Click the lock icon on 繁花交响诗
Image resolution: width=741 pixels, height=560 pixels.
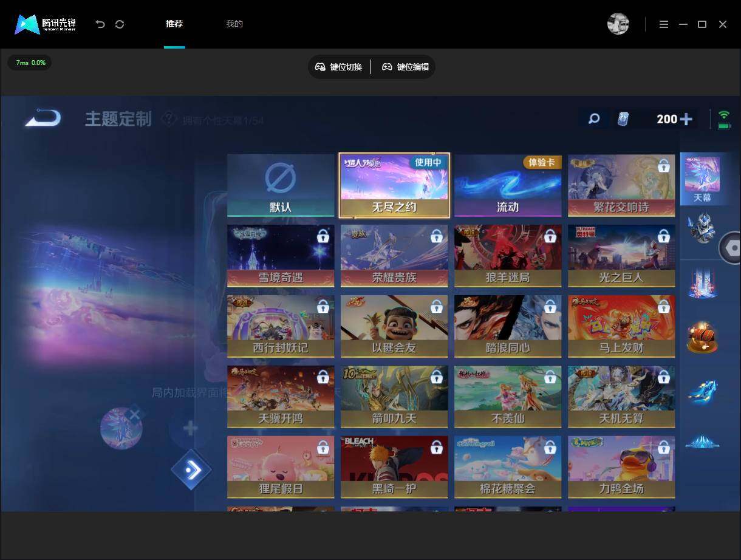pyautogui.click(x=663, y=165)
